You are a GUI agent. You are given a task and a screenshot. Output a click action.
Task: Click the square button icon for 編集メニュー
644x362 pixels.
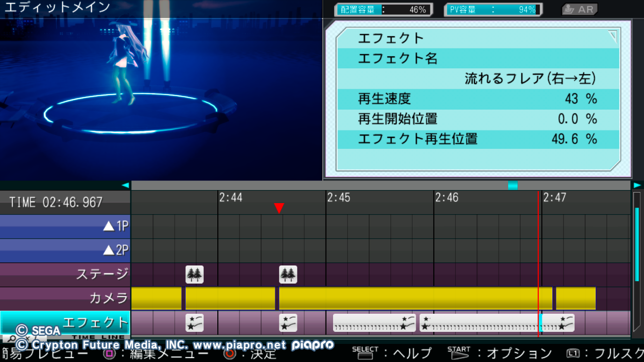tap(110, 353)
